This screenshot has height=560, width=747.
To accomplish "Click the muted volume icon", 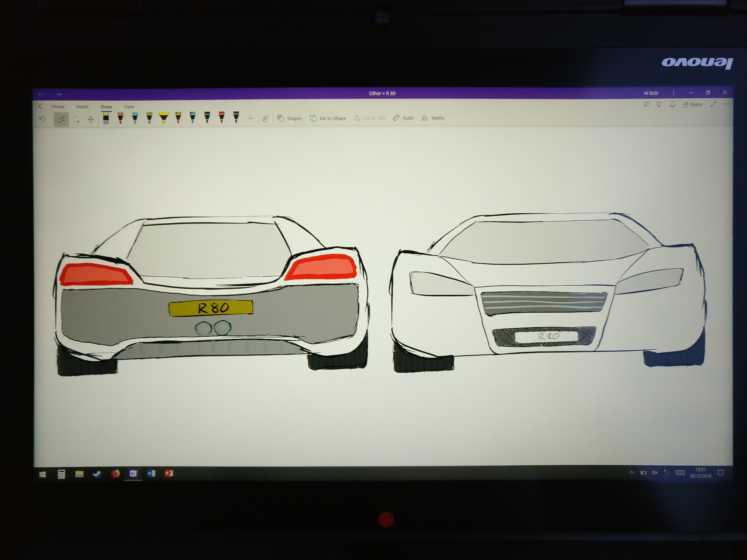I will pyautogui.click(x=655, y=473).
